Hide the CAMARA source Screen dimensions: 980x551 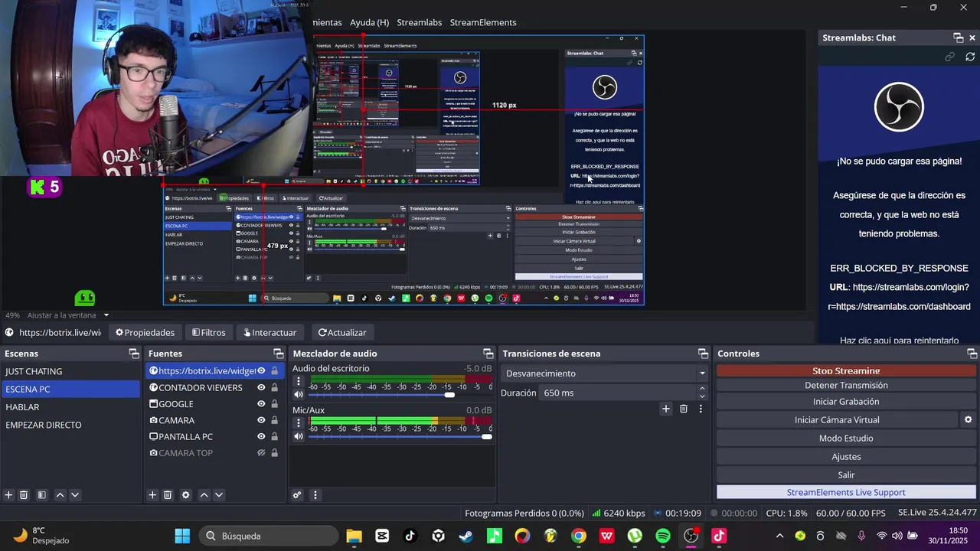(x=261, y=420)
